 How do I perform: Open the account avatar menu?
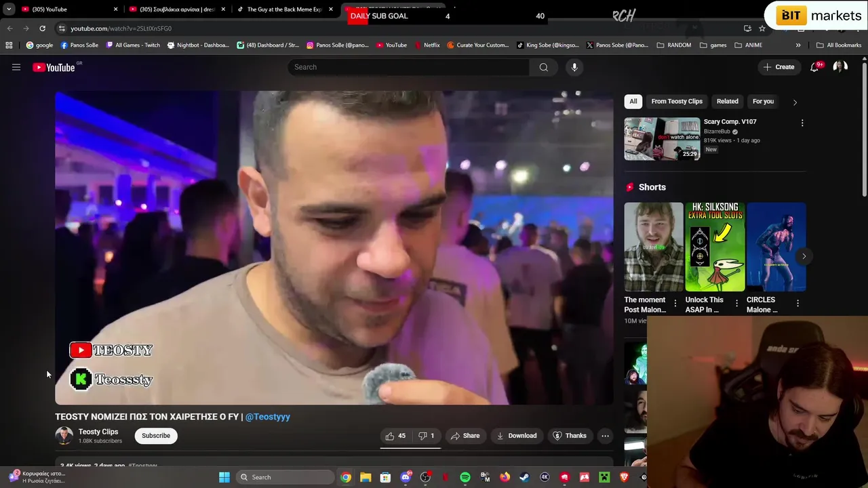pyautogui.click(x=840, y=67)
